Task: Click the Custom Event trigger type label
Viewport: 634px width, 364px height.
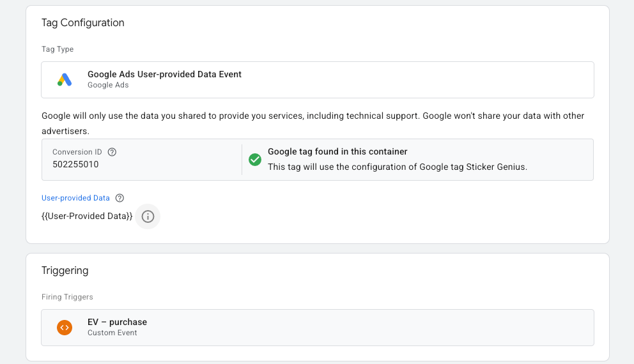Action: tap(112, 333)
